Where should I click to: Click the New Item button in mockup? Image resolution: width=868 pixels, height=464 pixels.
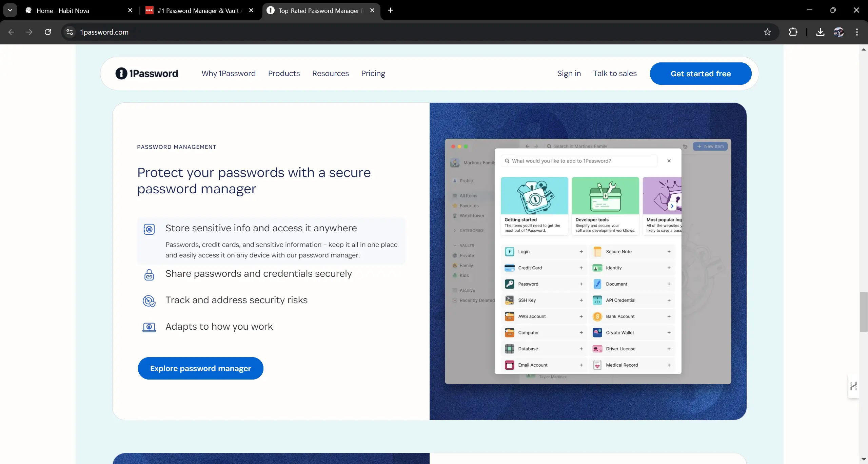710,146
